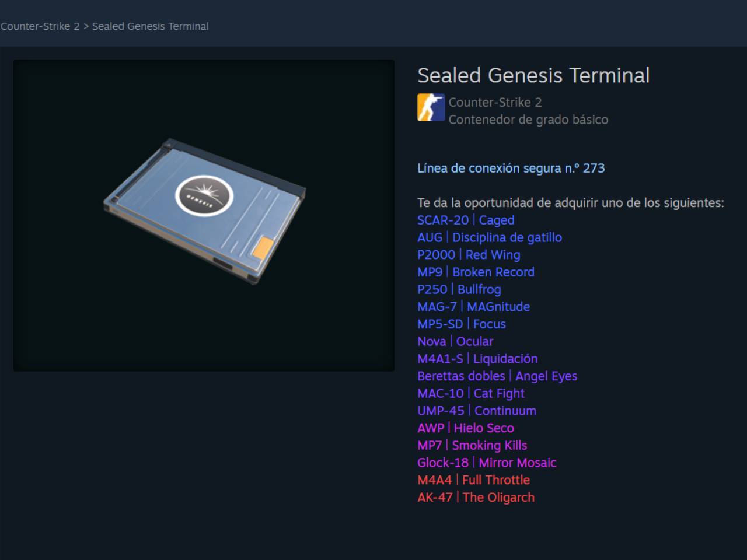
Task: Open UMP-45 | Continuum link
Action: [x=477, y=411]
